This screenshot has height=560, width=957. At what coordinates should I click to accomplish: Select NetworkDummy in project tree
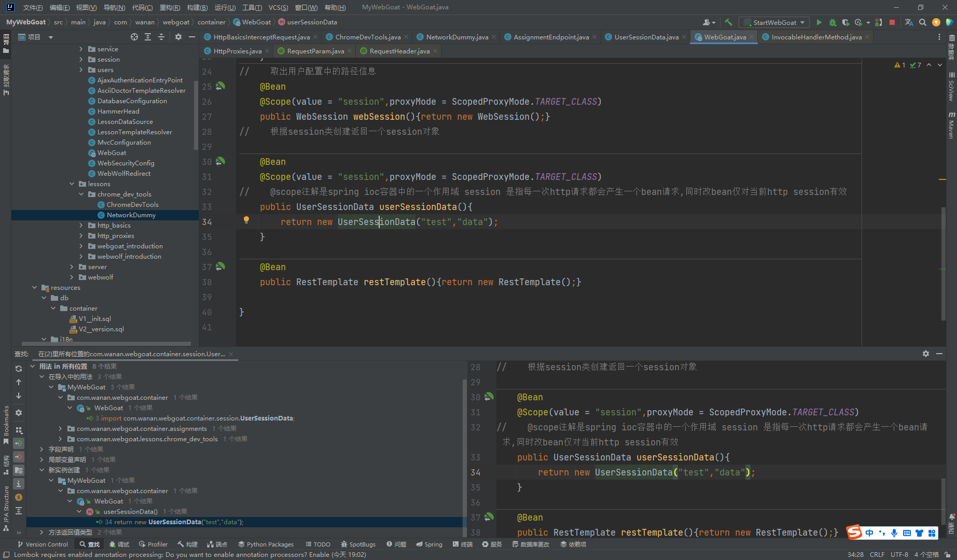131,215
